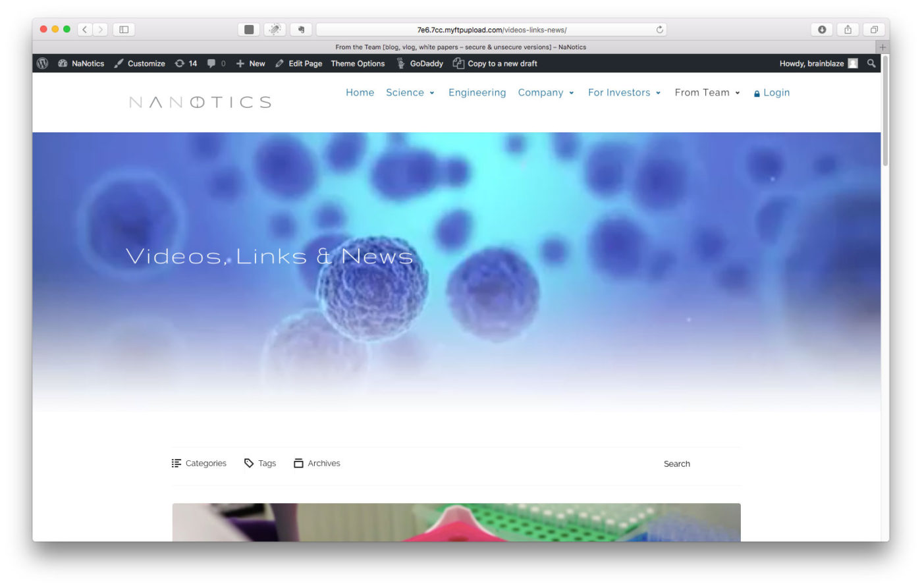Viewport: 922px width, 588px height.
Task: Show all tabs overview in Safari
Action: [874, 29]
